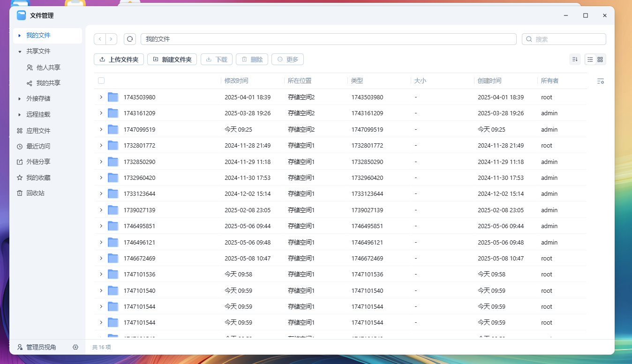Switch to grid view
632x364 pixels.
(x=600, y=59)
